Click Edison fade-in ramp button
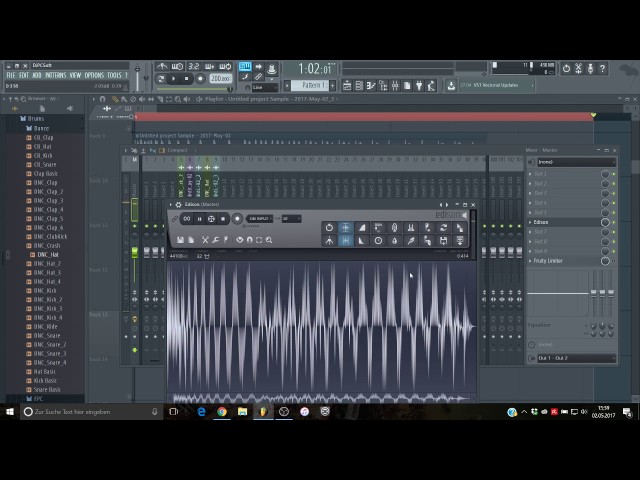 click(x=362, y=227)
